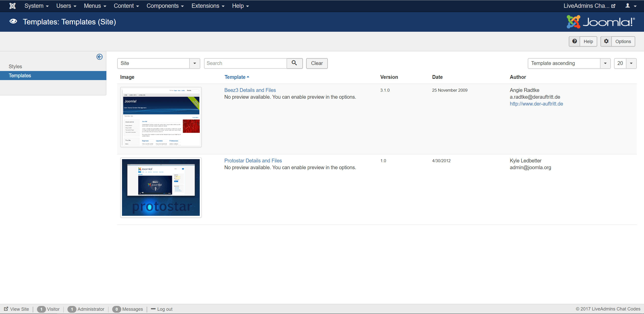Focus the Search input field
This screenshot has height=314, width=644.
point(245,63)
